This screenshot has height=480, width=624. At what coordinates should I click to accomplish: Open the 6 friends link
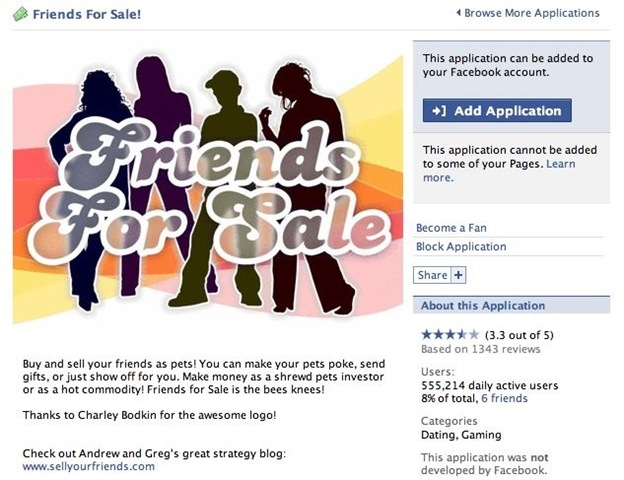(504, 398)
